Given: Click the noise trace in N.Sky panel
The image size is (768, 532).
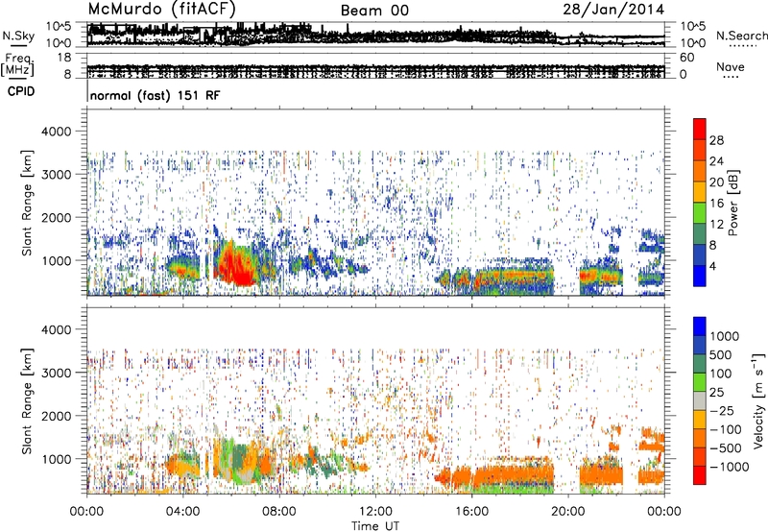Looking at the screenshot, I should click(x=375, y=36).
